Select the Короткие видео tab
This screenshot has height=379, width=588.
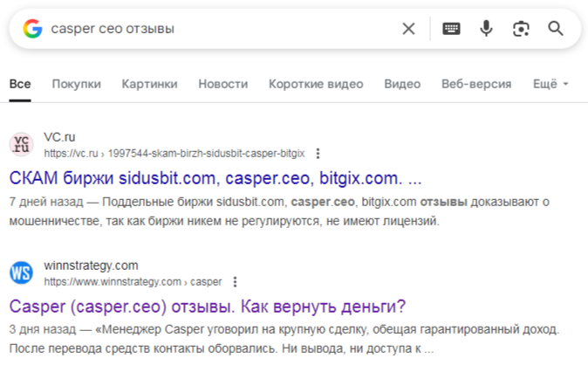coord(316,84)
